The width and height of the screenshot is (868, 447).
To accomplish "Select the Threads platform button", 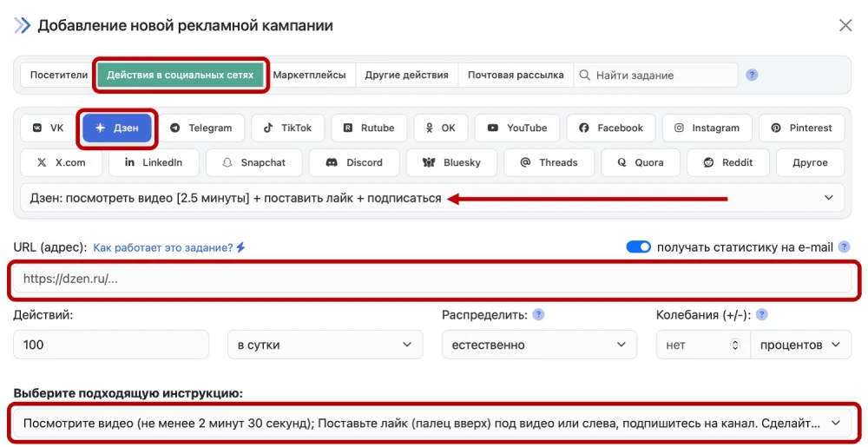I will coord(549,162).
